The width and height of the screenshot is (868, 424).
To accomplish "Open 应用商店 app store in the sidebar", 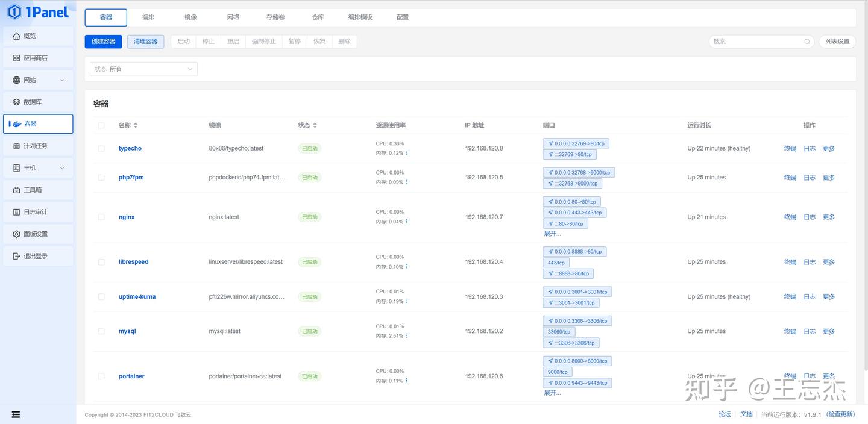I will coord(38,58).
